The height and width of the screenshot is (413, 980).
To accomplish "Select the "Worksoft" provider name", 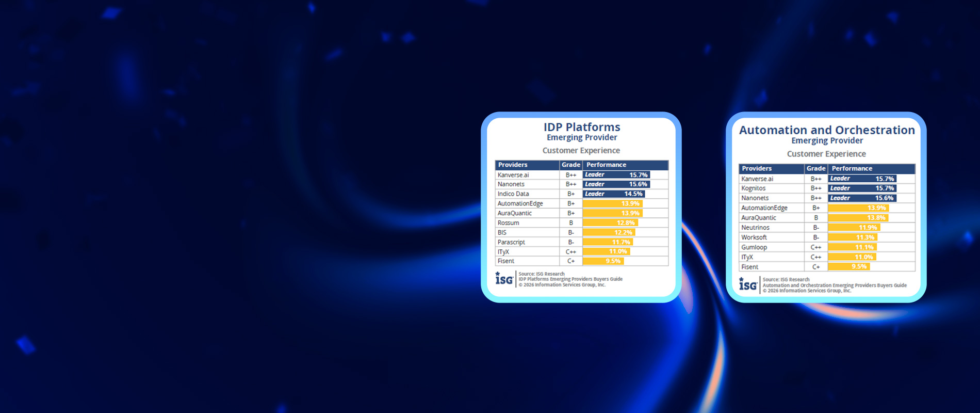I will 754,237.
